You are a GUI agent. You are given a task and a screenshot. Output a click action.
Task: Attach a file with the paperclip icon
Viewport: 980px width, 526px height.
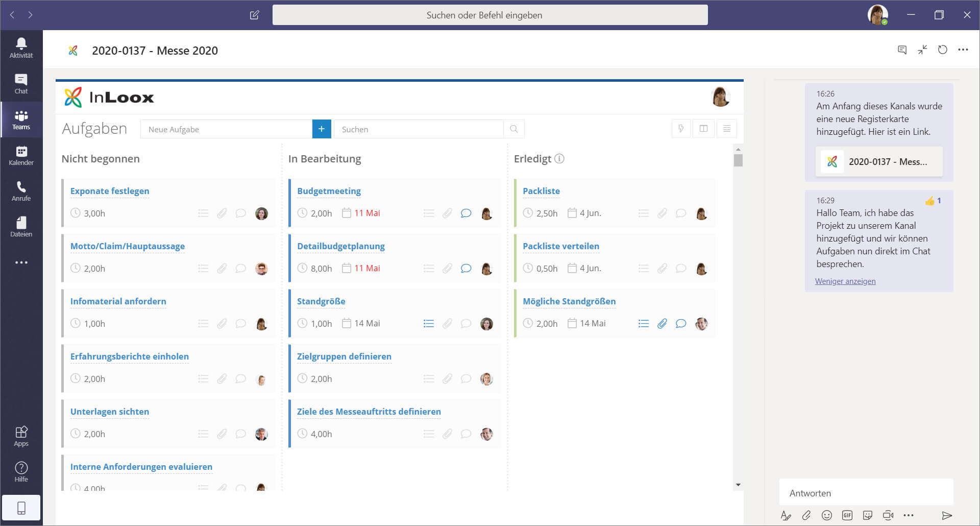pos(806,515)
